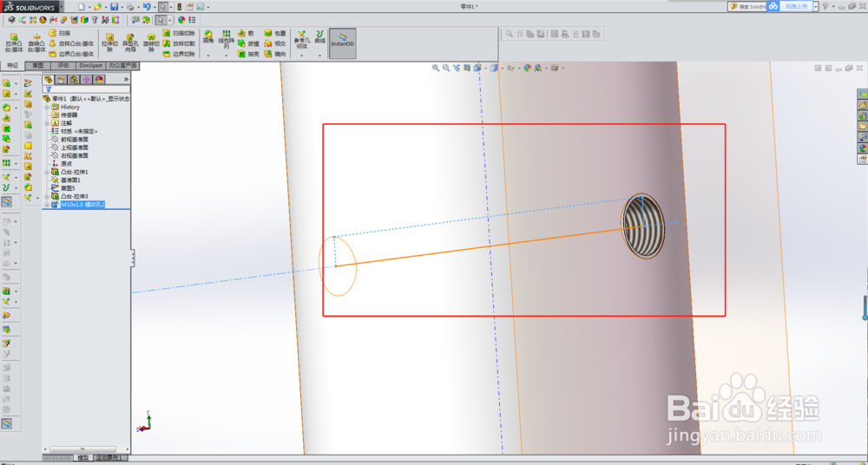Select the 旋转切除 revolved cut tool
The width and height of the screenshot is (868, 465).
tap(151, 43)
